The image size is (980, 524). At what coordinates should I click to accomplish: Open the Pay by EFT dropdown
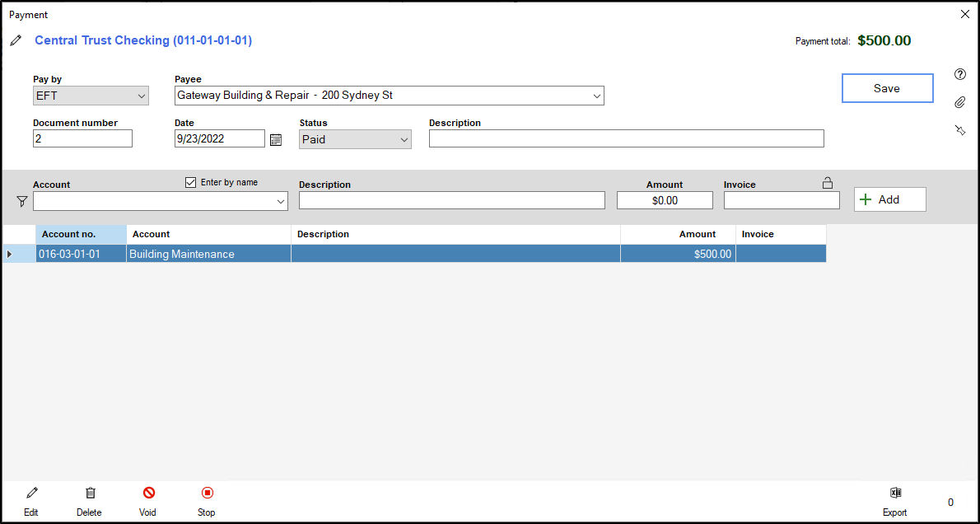point(91,96)
